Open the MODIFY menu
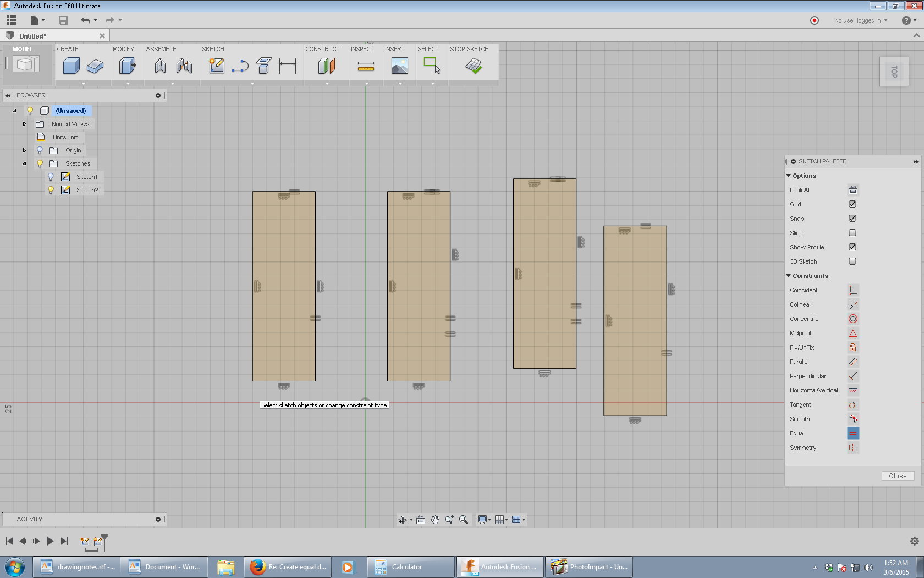The width and height of the screenshot is (924, 578). coord(123,49)
